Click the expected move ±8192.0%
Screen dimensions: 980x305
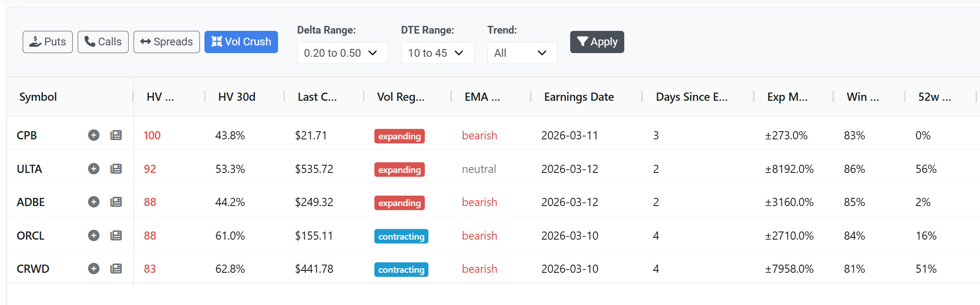789,169
